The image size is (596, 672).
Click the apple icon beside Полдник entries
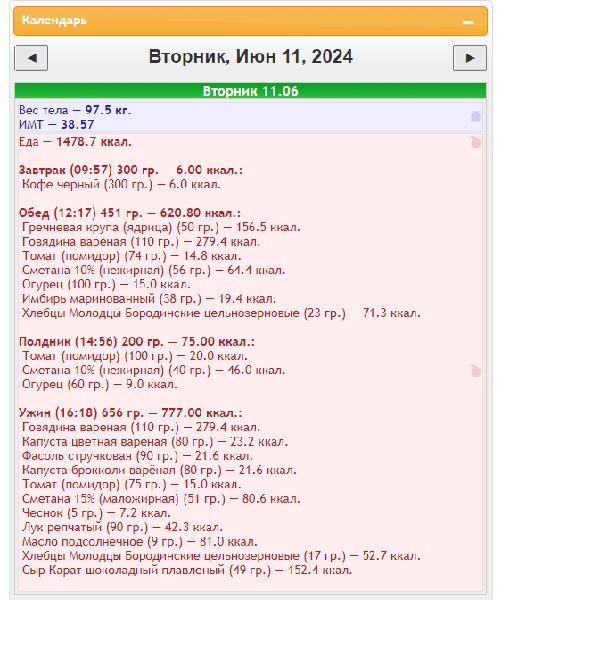(476, 371)
